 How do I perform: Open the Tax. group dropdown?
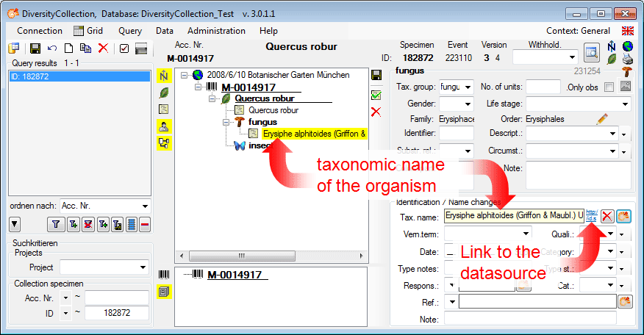tap(468, 87)
